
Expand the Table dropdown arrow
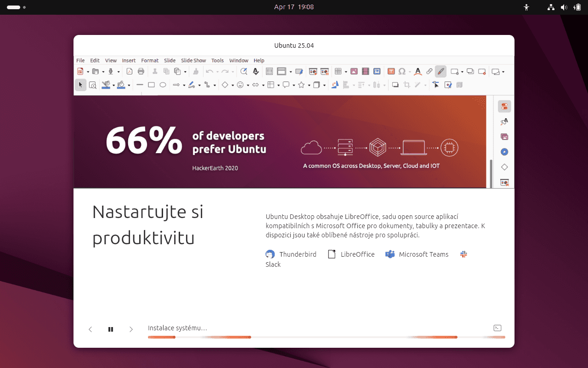tap(345, 72)
